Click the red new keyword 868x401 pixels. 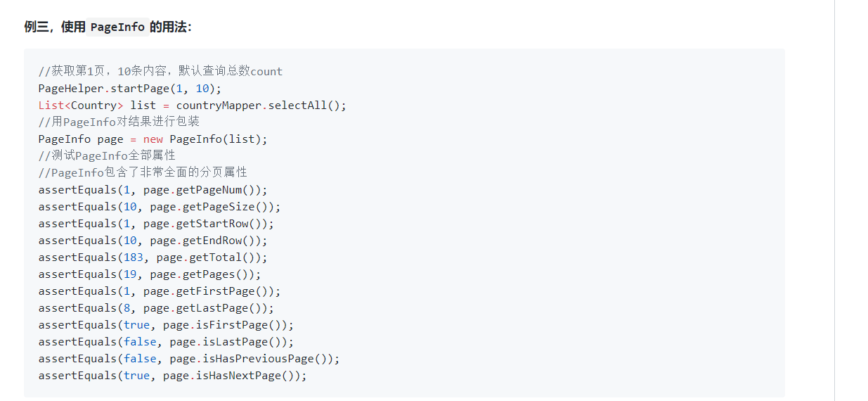(153, 139)
